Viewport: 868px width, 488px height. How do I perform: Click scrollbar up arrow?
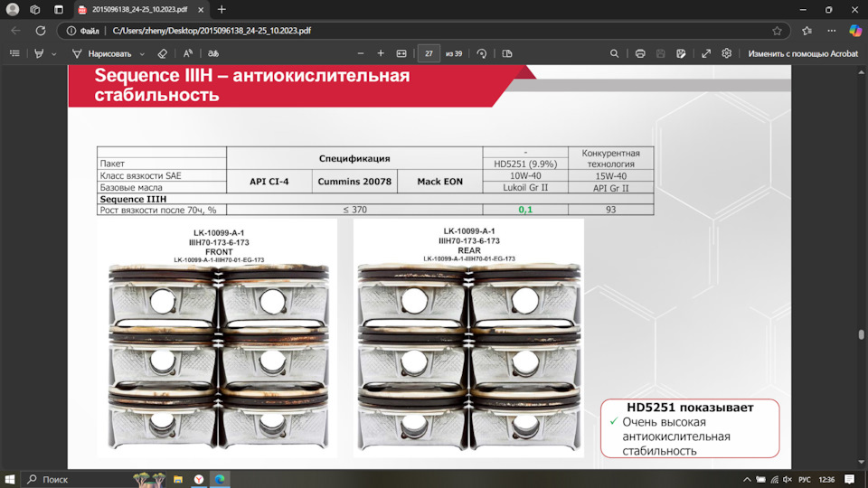(x=861, y=72)
